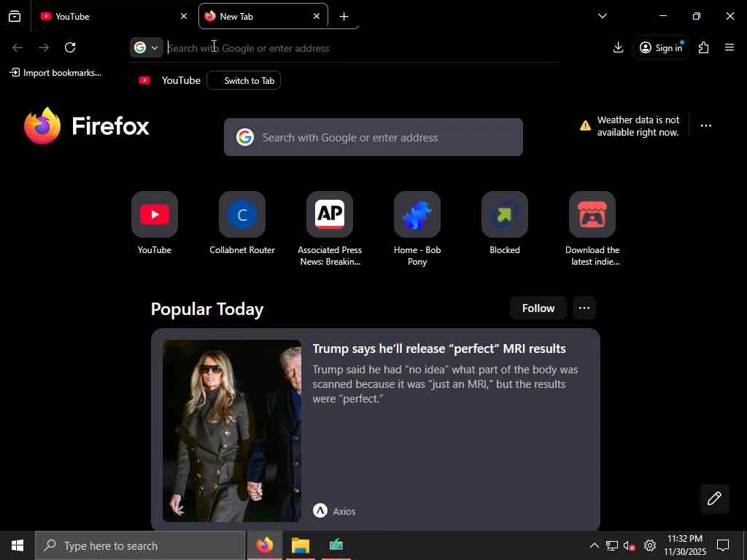Open the taskbar clock and date
The width and height of the screenshot is (747, 560).
coord(685,545)
